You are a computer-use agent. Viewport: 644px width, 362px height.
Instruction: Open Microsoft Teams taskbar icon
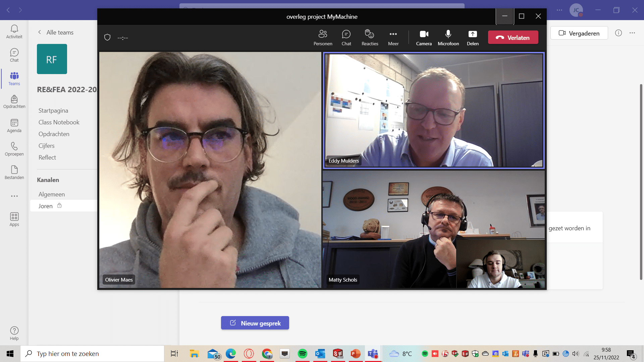tap(373, 354)
